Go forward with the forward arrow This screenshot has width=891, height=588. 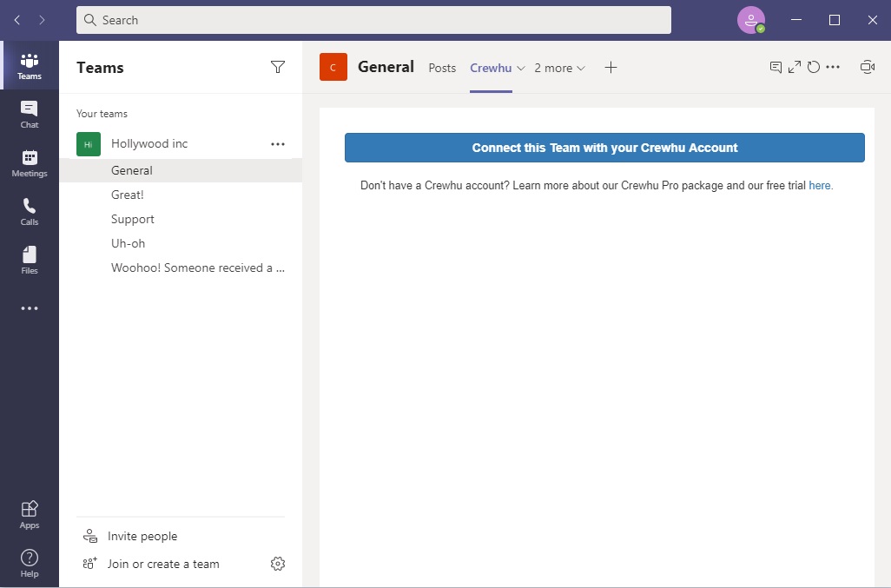click(42, 20)
